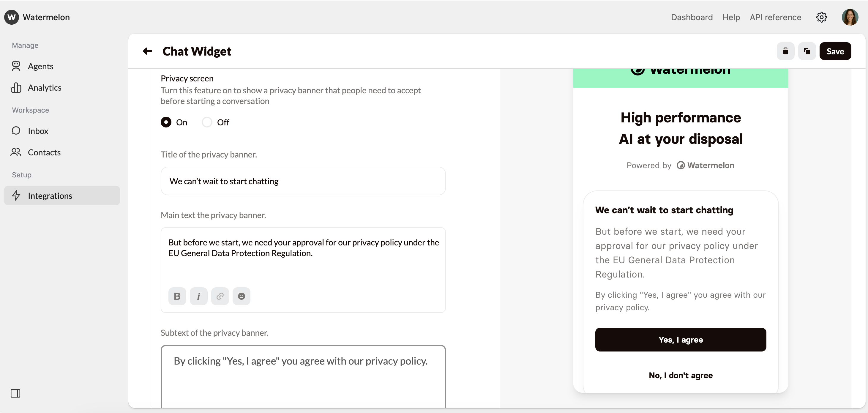Open the Contacts section
This screenshot has width=868, height=413.
(44, 152)
